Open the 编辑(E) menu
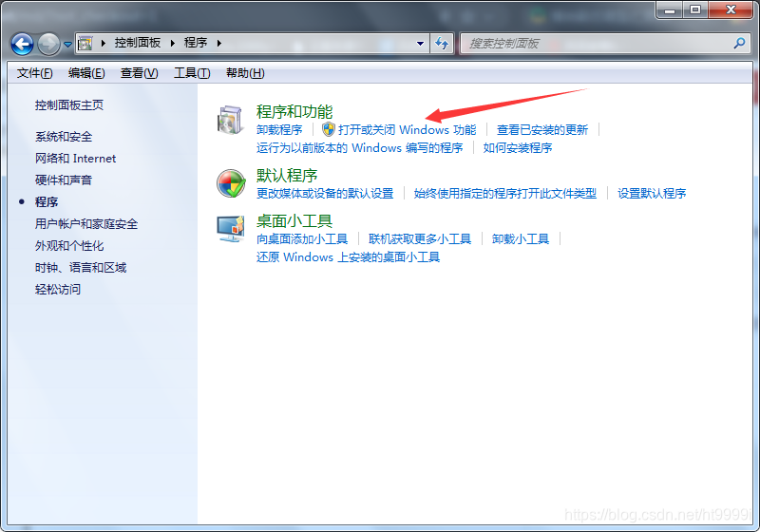Screen dimensions: 760x532 click(86, 73)
